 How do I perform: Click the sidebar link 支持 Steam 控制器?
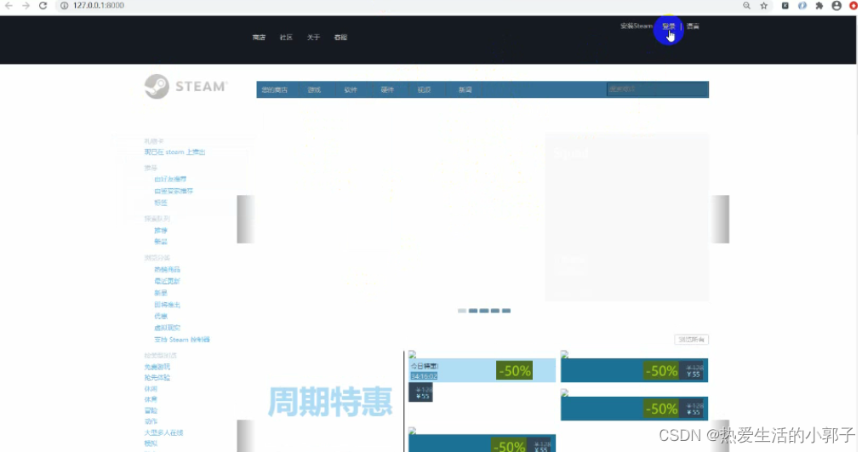point(182,340)
